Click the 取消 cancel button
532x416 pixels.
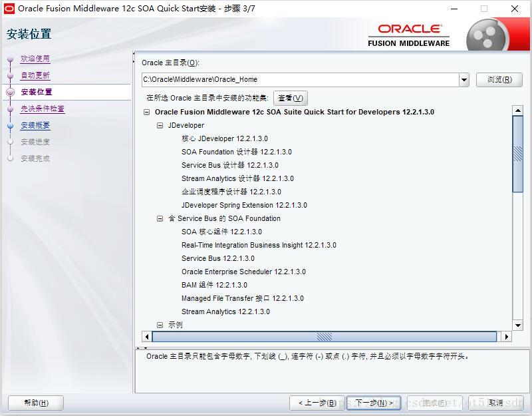tap(495, 403)
